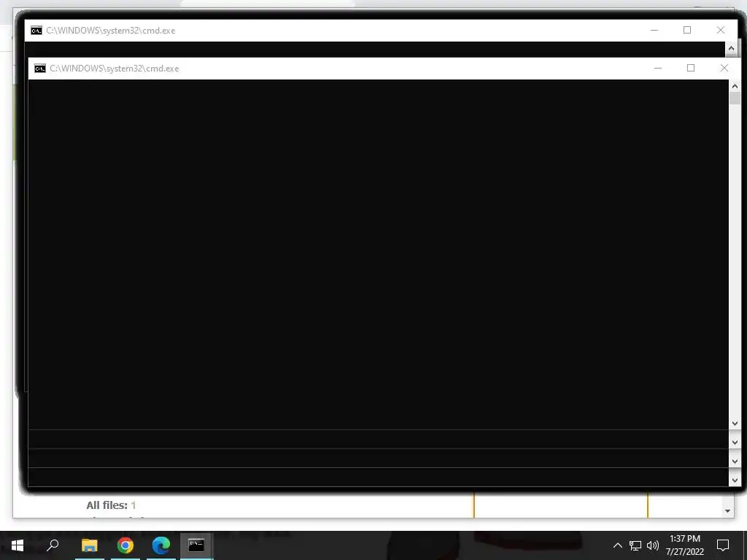Click the 'All files: 1' text

[x=111, y=505]
